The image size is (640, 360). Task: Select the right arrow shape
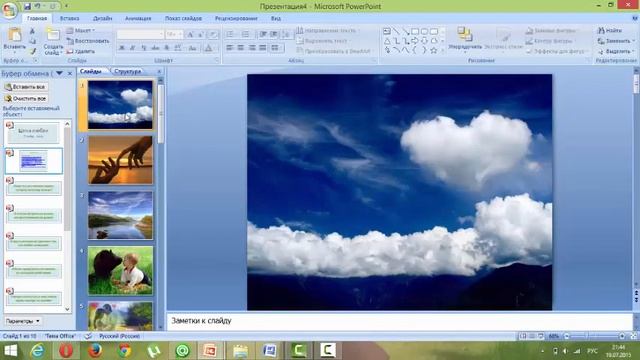tap(415, 41)
